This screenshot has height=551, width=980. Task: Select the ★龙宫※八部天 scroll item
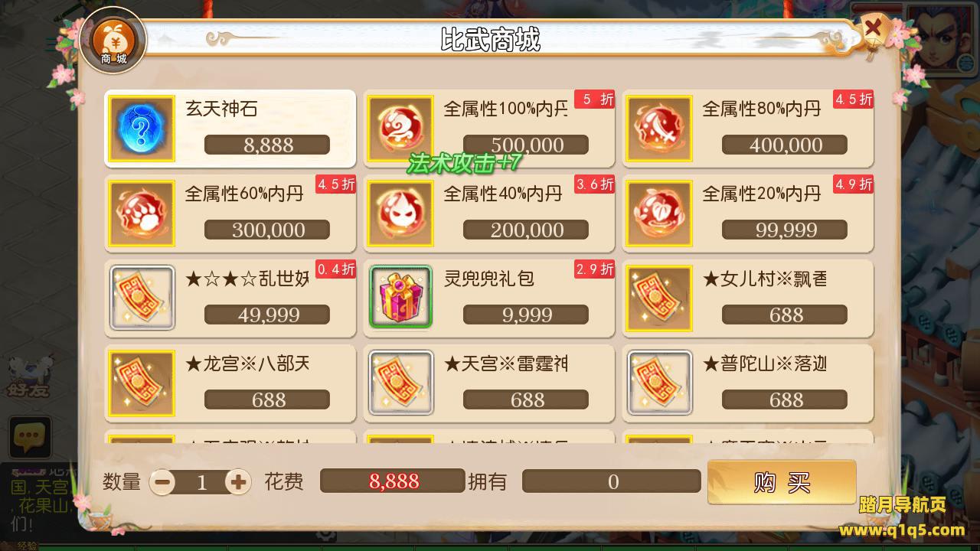click(x=230, y=383)
